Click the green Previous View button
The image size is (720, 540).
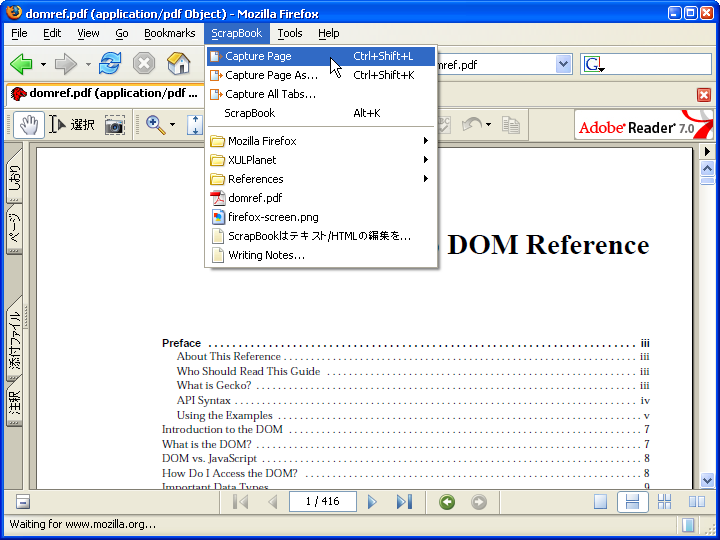[447, 502]
